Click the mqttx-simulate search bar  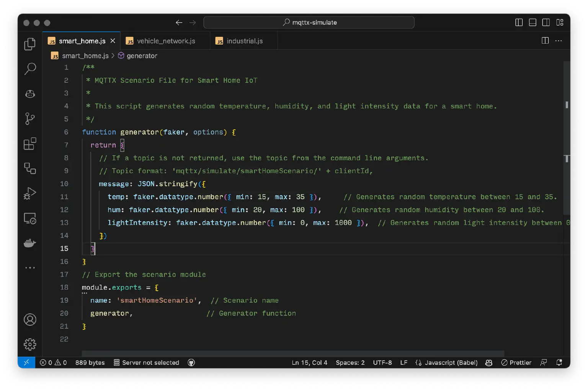[309, 22]
